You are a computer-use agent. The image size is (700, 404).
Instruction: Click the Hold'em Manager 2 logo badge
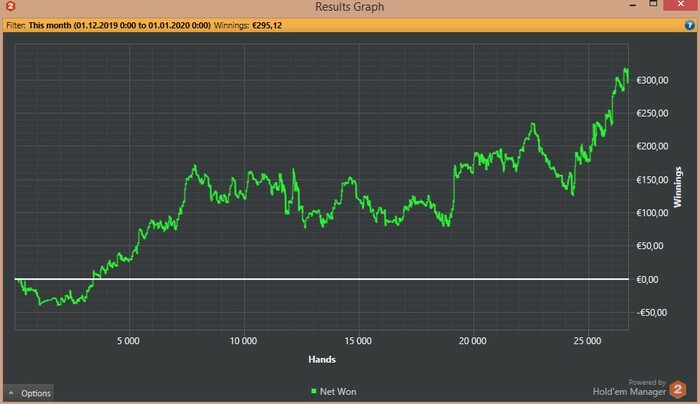(678, 389)
